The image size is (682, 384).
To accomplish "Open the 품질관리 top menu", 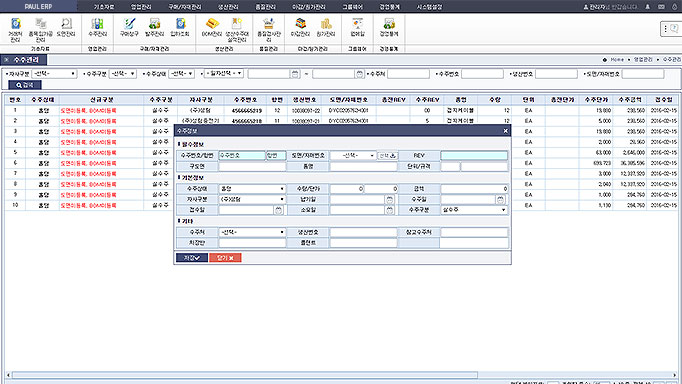I will (x=265, y=7).
